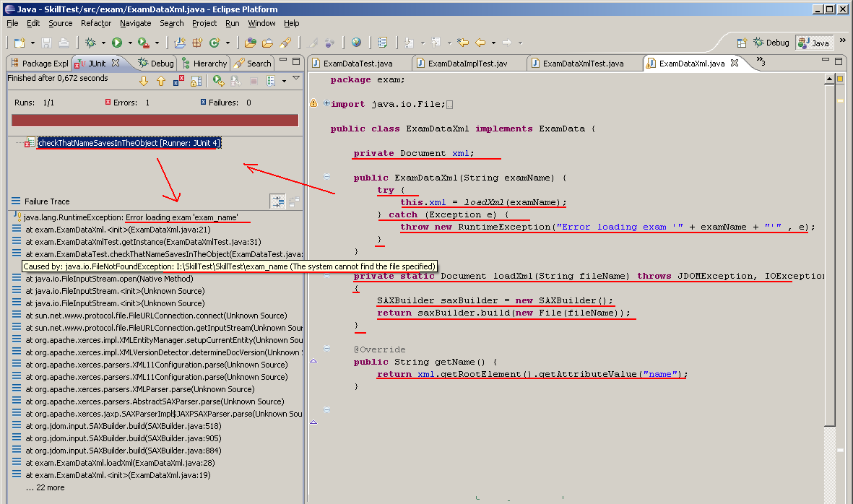Toggle Filter Stack Trace in Failure Trace

[x=278, y=202]
